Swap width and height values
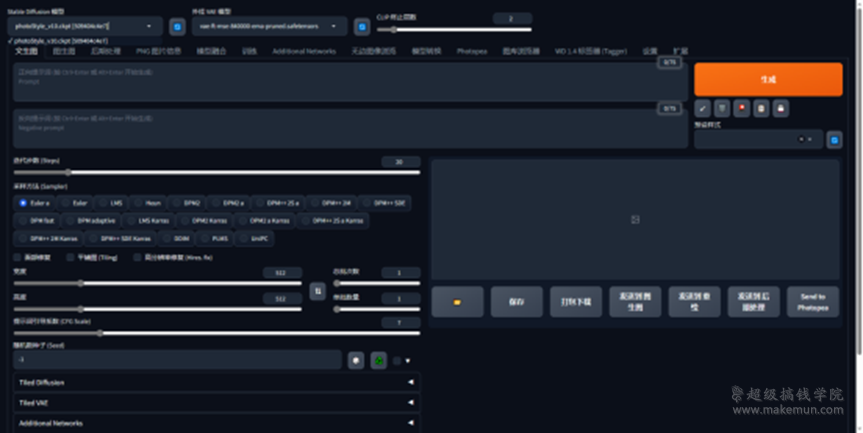 point(317,289)
